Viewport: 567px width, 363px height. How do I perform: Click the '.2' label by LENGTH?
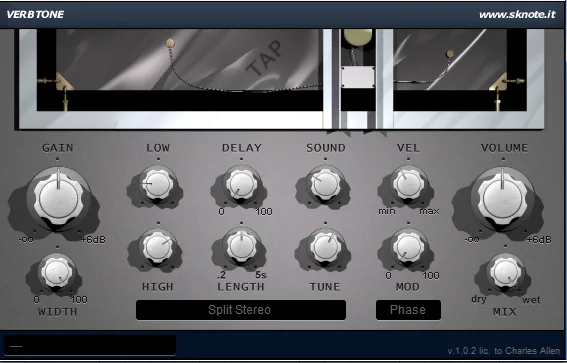(x=221, y=276)
